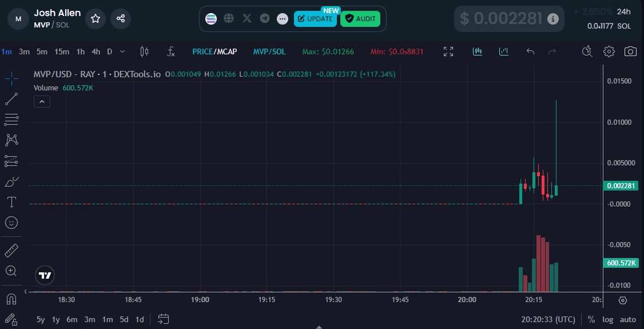Viewport: 644px width, 329px height.
Task: Enter fullscreen chart mode
Action: tap(448, 51)
